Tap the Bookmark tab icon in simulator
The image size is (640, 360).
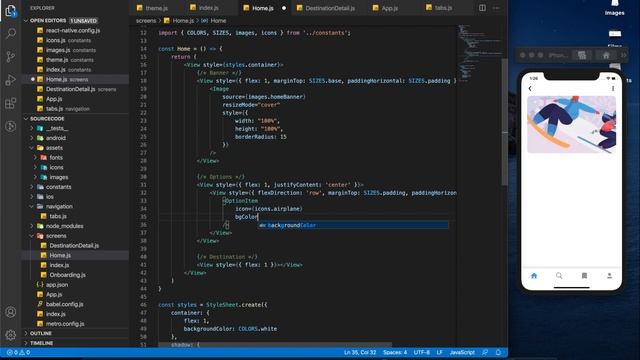(x=584, y=276)
